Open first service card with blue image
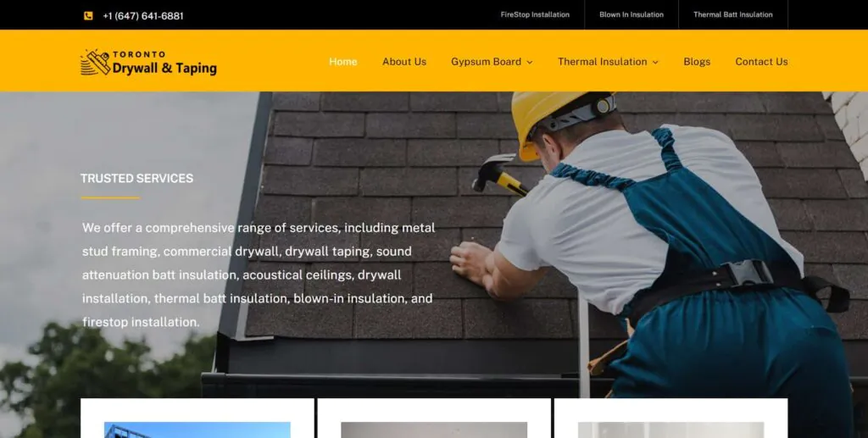Screen dimensions: 868x438 click(197, 430)
